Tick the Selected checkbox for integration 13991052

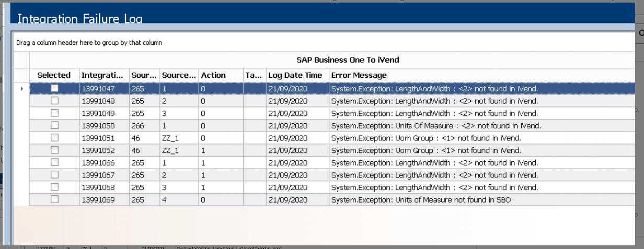tap(54, 150)
